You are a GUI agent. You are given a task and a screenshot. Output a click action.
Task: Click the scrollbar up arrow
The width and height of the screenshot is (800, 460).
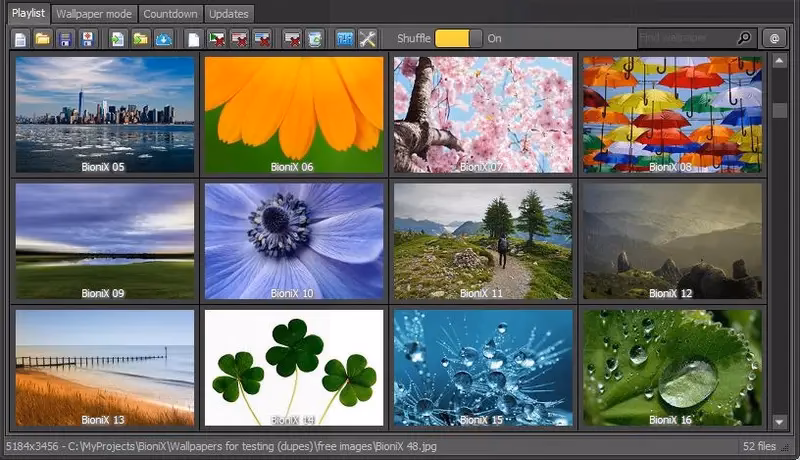[779, 61]
